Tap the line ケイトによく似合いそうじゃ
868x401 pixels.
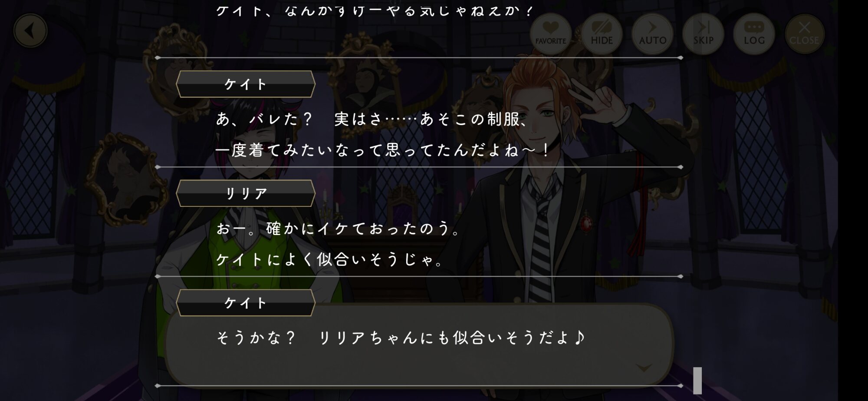pos(330,260)
